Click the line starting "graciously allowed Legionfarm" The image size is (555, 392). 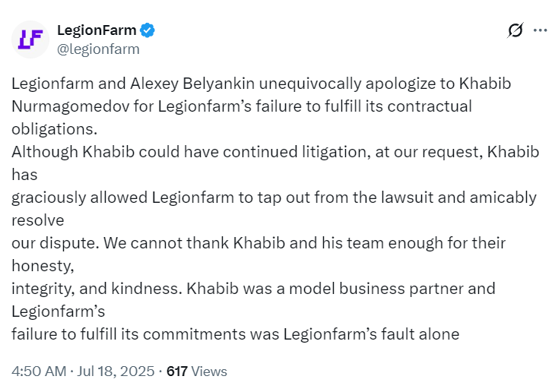[x=274, y=198]
